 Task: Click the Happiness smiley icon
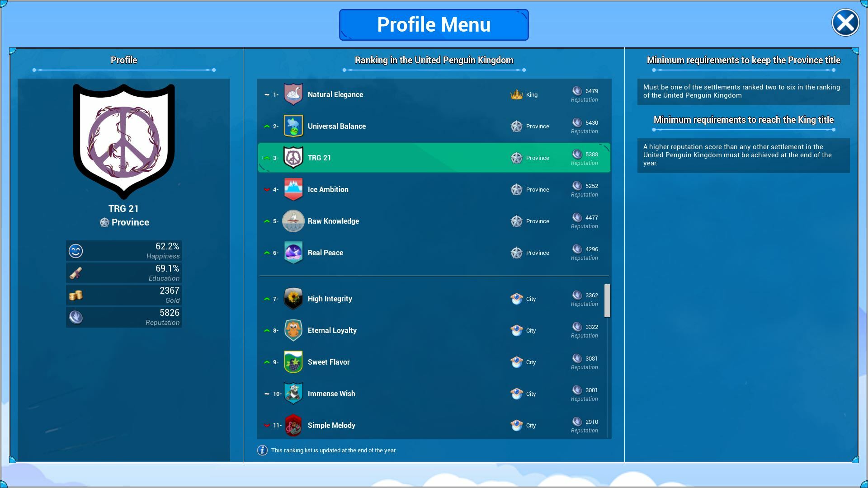(76, 251)
